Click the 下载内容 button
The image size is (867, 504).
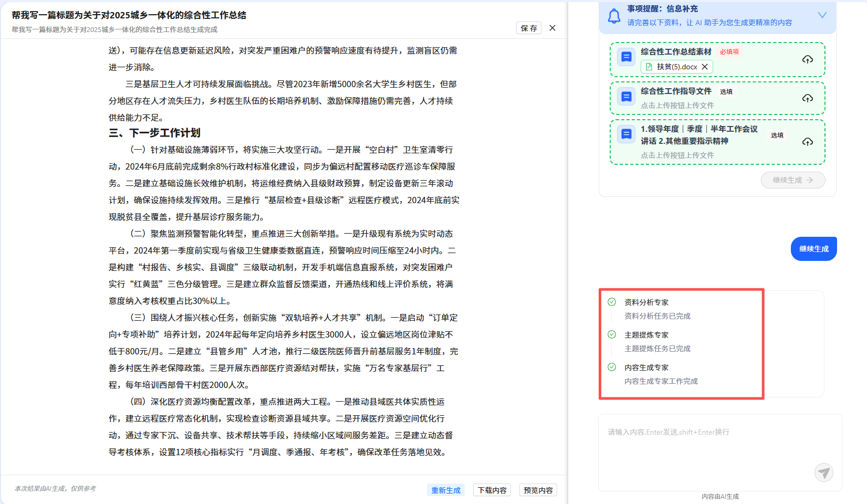point(492,490)
